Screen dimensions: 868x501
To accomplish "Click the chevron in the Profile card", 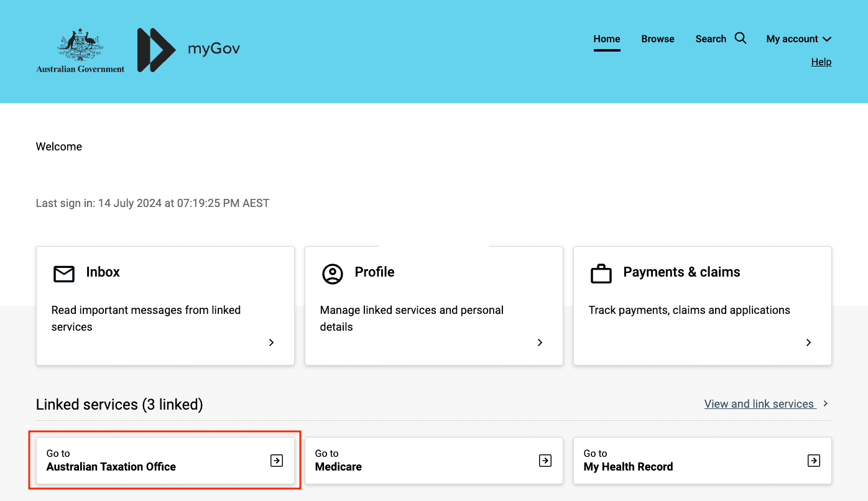I will tap(540, 342).
